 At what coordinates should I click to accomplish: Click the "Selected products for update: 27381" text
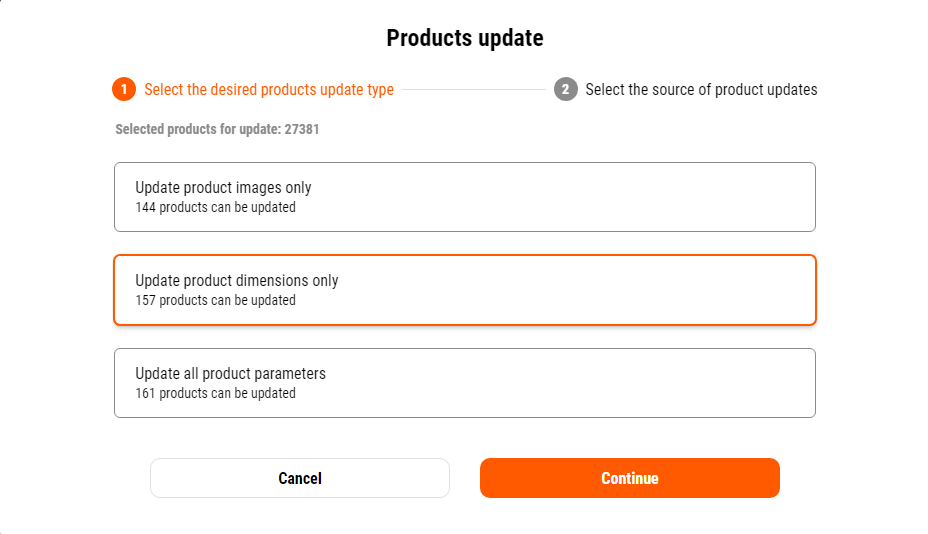pyautogui.click(x=217, y=129)
